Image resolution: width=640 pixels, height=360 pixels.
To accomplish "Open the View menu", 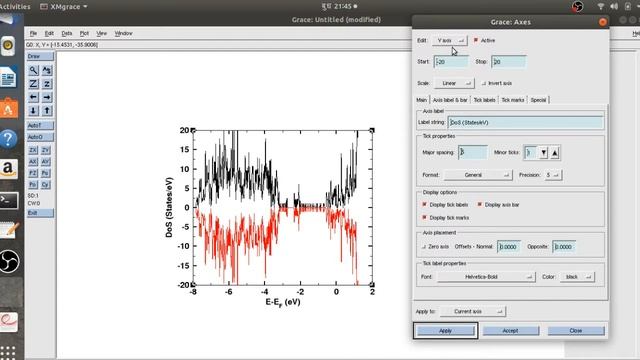I will coord(101,33).
